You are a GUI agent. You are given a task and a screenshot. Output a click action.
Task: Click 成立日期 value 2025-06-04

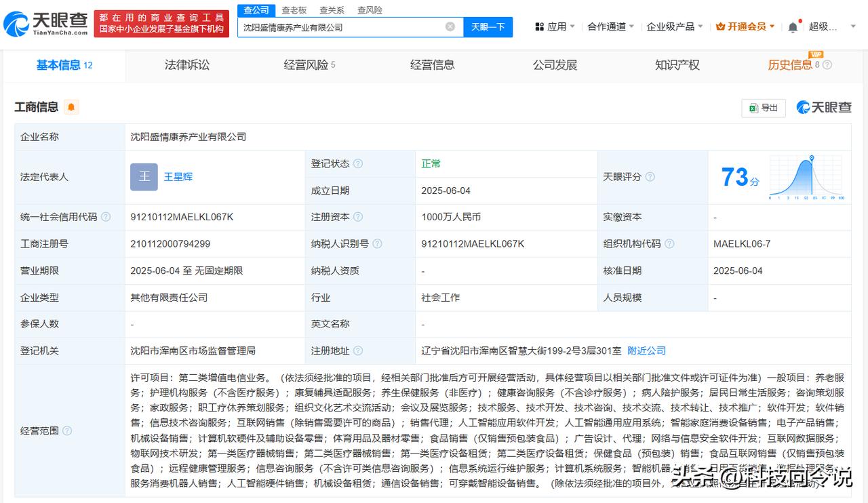coord(446,190)
